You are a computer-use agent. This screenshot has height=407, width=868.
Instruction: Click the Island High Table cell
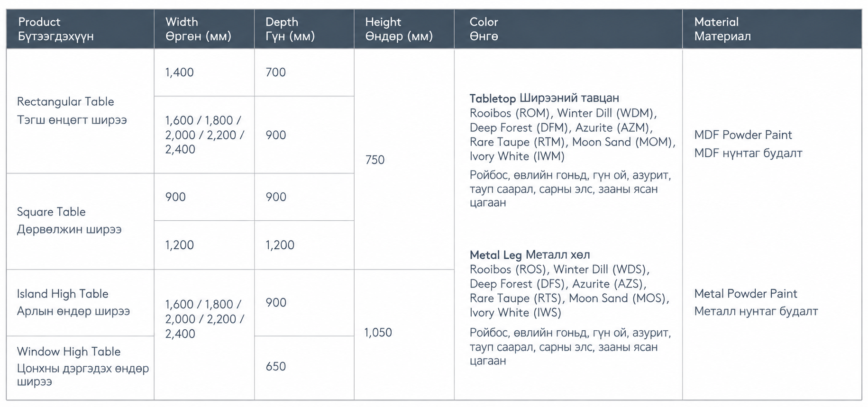pyautogui.click(x=80, y=303)
